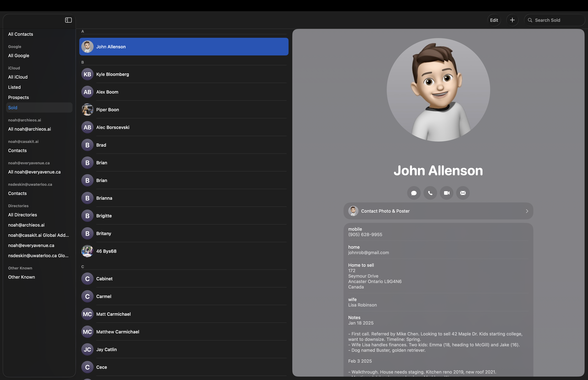This screenshot has width=588, height=380.
Task: Click the magnifier icon in Search Sold
Action: [x=530, y=20]
